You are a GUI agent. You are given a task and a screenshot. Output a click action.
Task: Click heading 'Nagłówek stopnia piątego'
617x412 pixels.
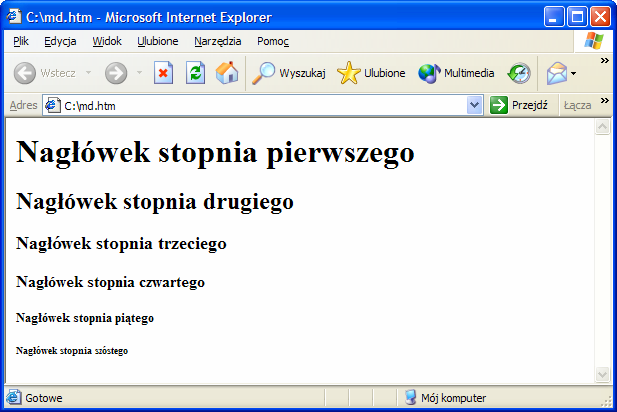click(x=85, y=318)
